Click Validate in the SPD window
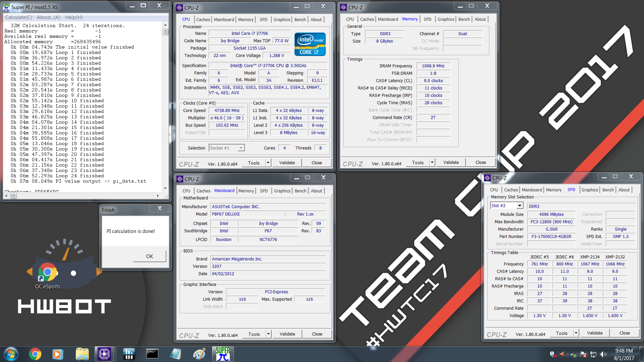This screenshot has height=362, width=644. pyautogui.click(x=595, y=333)
